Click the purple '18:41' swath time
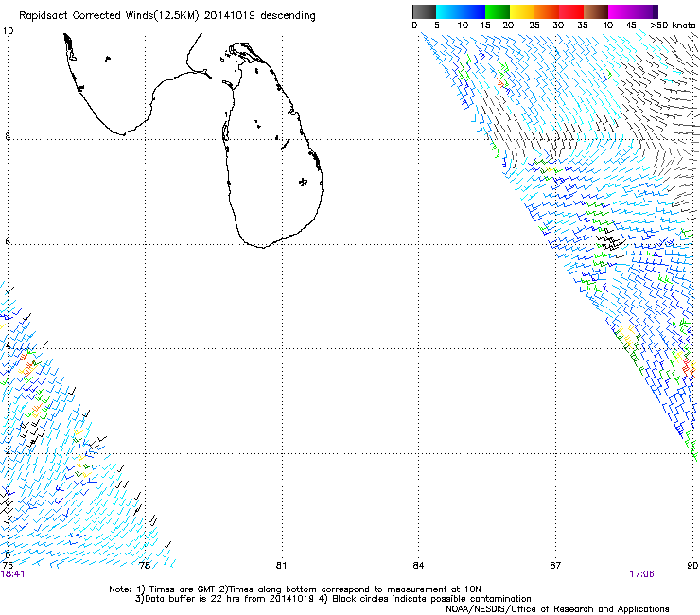Screen dimensions: 700x615 click(x=13, y=574)
